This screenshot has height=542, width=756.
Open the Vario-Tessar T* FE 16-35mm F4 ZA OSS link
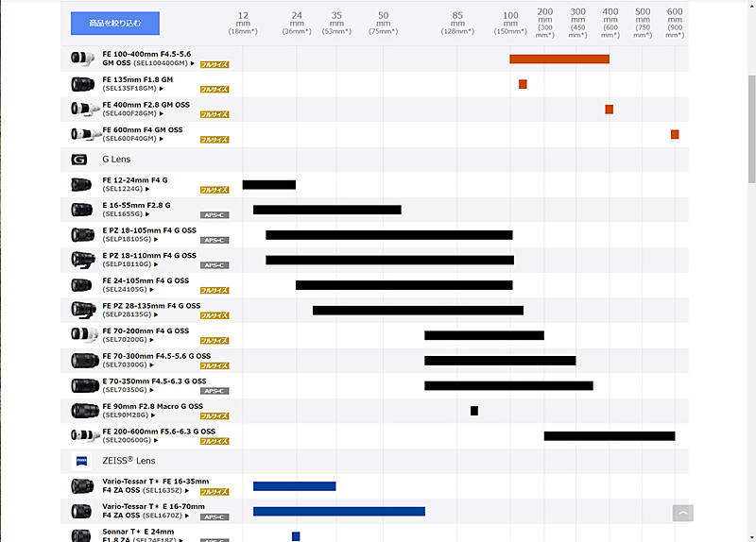click(156, 485)
